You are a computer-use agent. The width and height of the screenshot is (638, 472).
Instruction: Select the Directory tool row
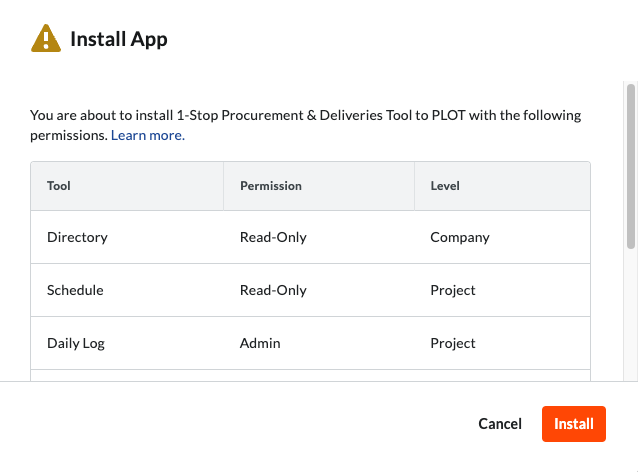coord(77,237)
